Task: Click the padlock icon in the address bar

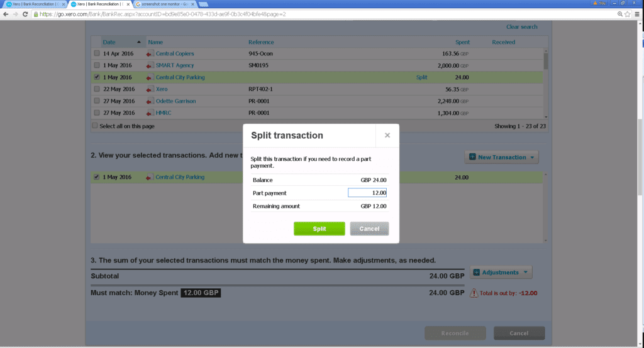Action: (x=36, y=14)
